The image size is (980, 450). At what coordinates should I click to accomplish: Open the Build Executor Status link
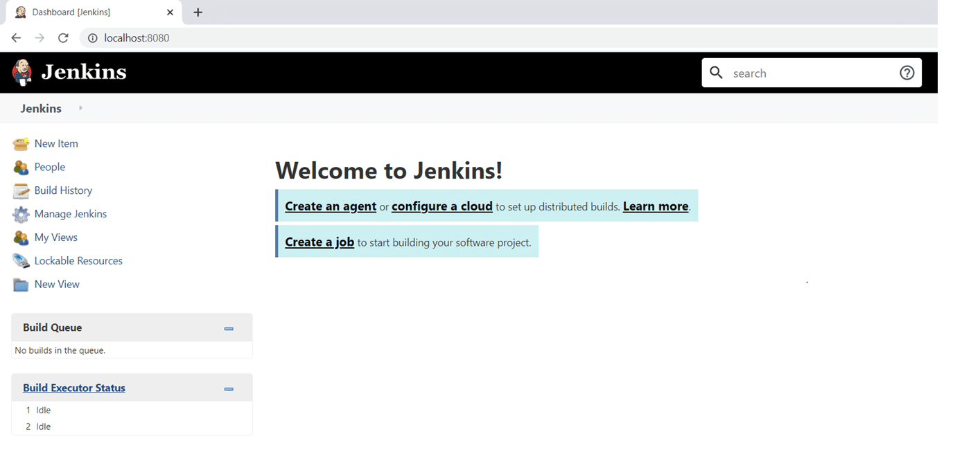click(74, 388)
